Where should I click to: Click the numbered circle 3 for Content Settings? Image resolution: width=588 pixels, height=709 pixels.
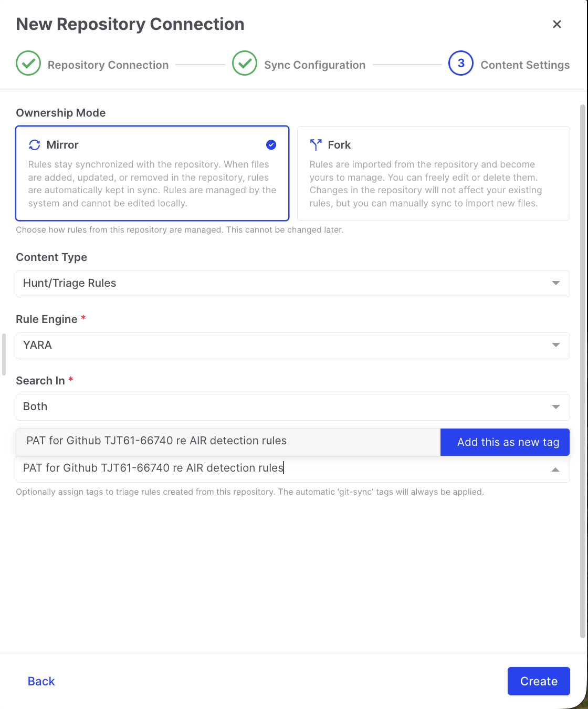coord(460,63)
